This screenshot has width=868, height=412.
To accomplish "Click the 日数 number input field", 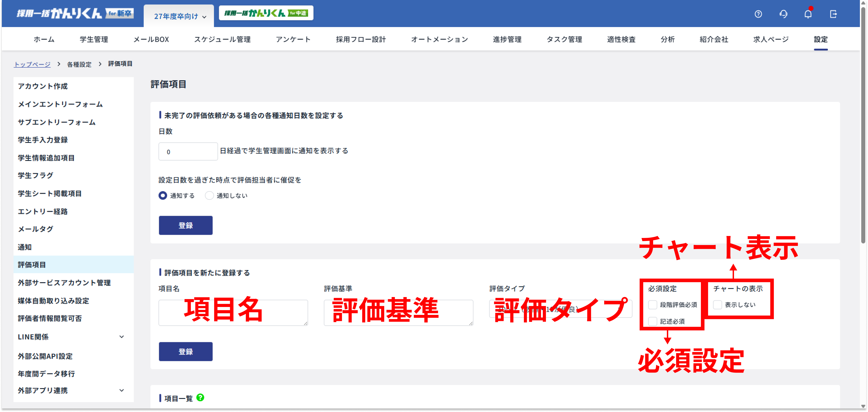I will click(x=188, y=151).
